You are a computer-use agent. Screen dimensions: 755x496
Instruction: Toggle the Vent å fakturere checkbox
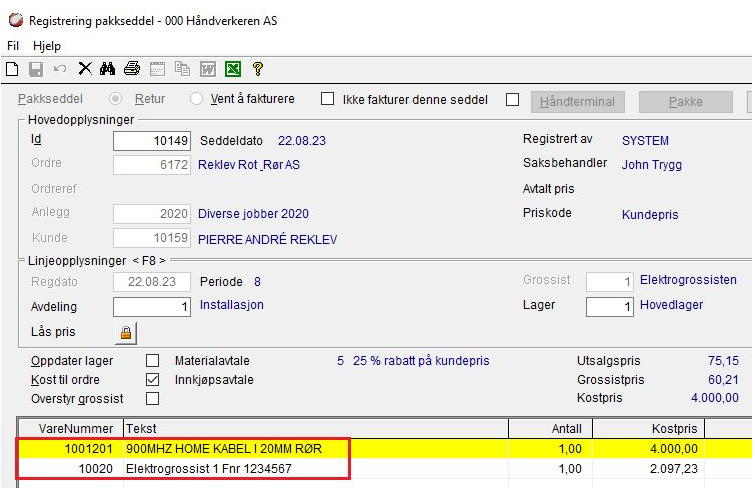point(327,99)
